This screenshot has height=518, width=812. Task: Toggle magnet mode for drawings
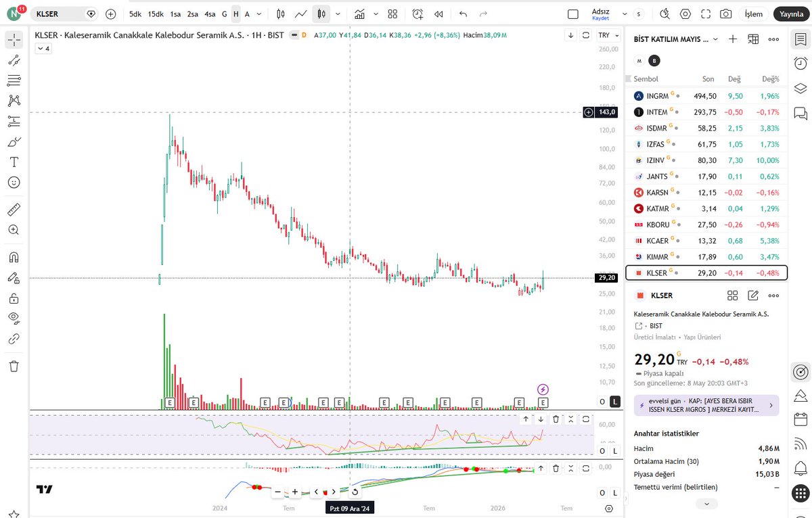14,257
